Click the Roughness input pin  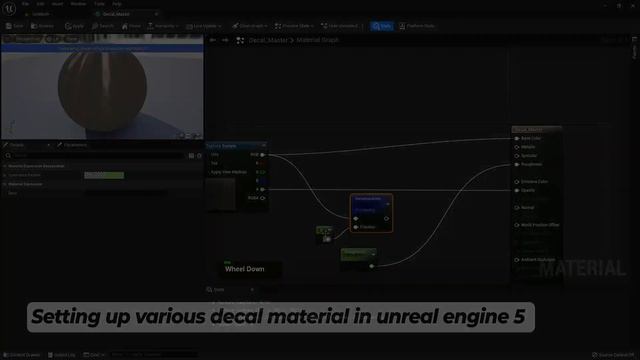coord(517,164)
